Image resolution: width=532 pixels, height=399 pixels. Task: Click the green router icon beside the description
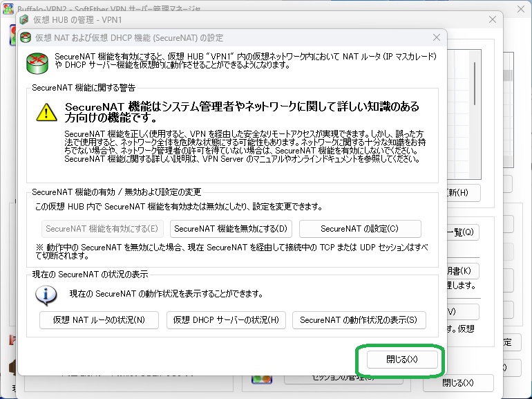tap(37, 63)
